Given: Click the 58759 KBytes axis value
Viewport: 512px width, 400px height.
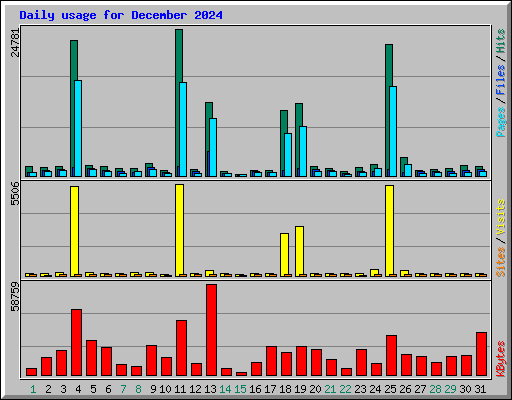Looking at the screenshot, I should 15,296.
